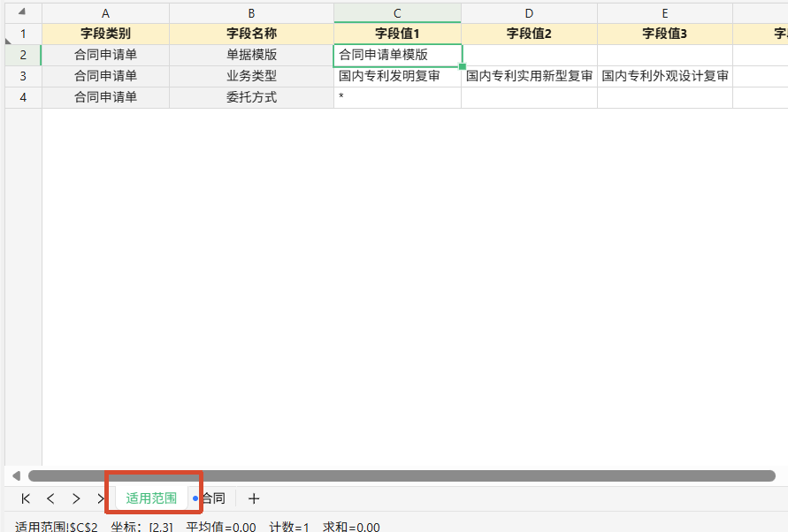
Task: Click 合同申请单 in row 4
Action: pyautogui.click(x=105, y=97)
